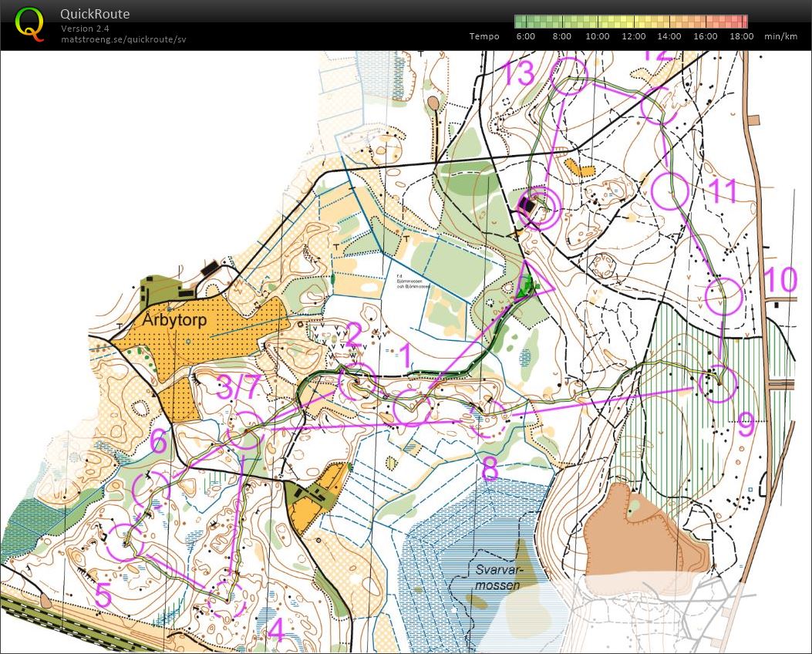The height and width of the screenshot is (654, 812).
Task: Click the 10:00 tempo scale value
Action: pyautogui.click(x=598, y=36)
